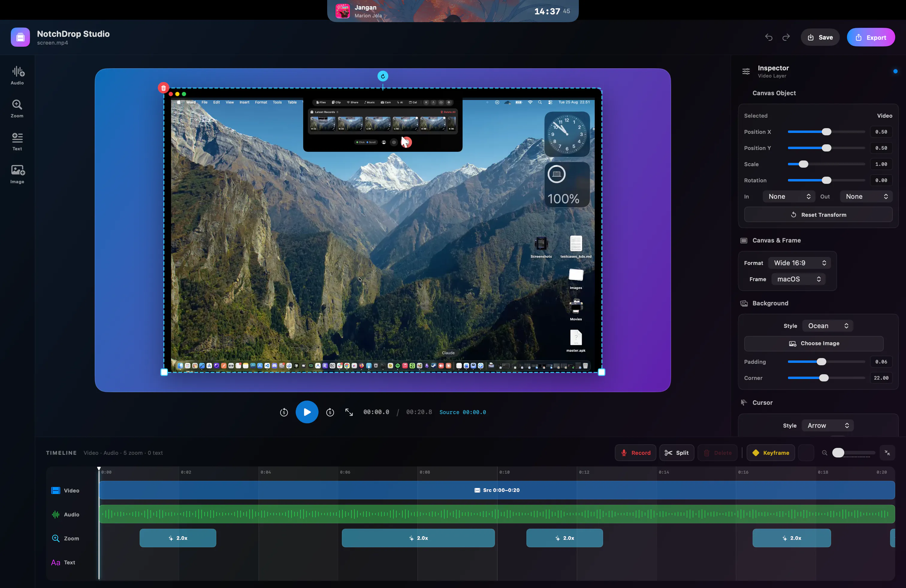
Task: Click the Padding slider
Action: 826,362
